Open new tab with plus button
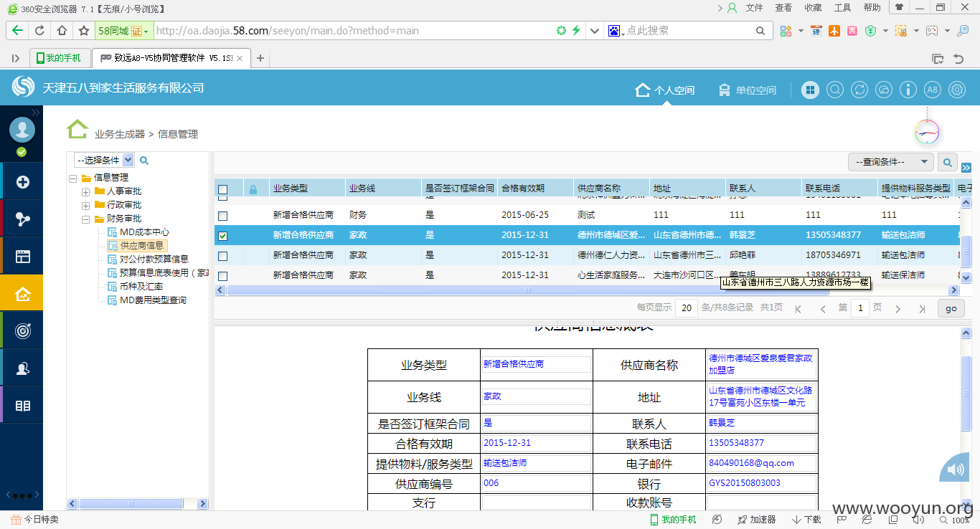Viewport: 980px width, 529px height. (260, 59)
